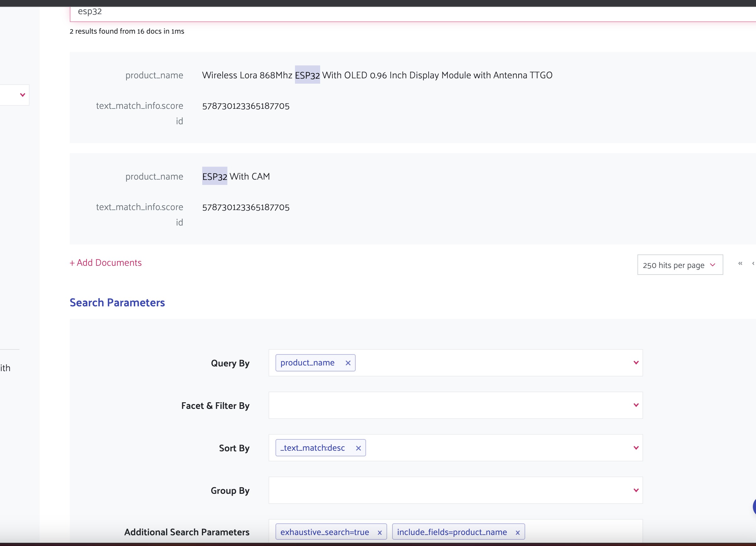Screen dimensions: 756x546
Task: Go to previous results page with left arrow
Action: tap(753, 264)
